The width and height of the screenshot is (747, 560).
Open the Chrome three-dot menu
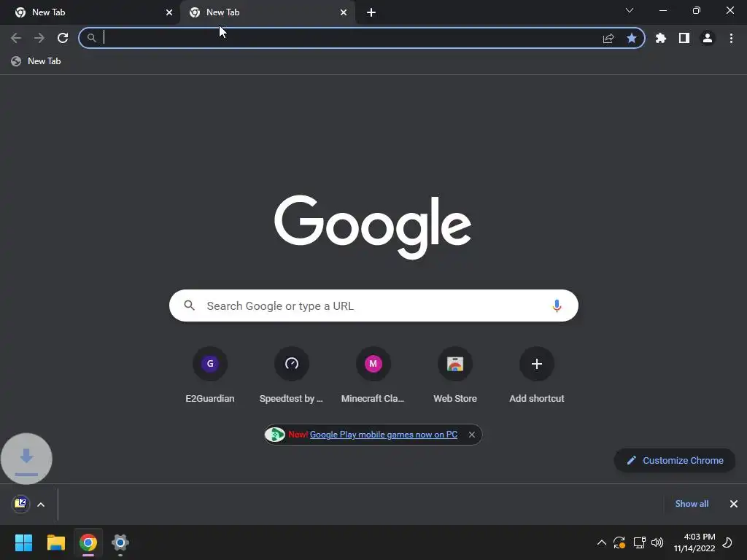(731, 38)
